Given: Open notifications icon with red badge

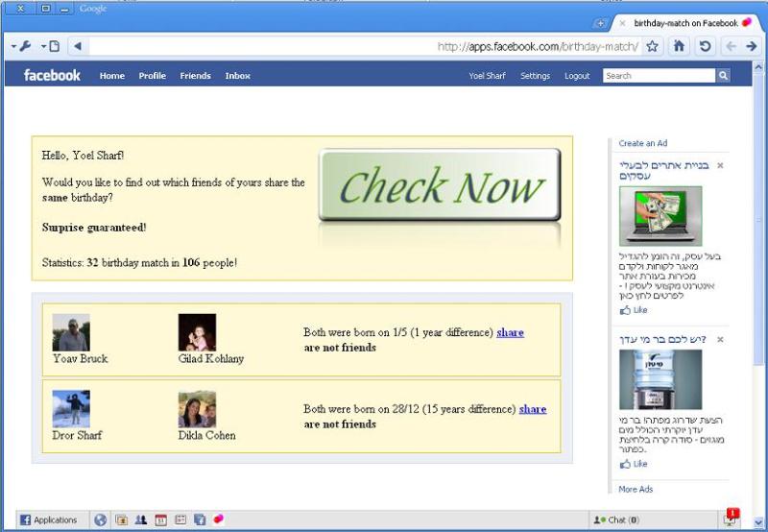Looking at the screenshot, I should coord(731,519).
